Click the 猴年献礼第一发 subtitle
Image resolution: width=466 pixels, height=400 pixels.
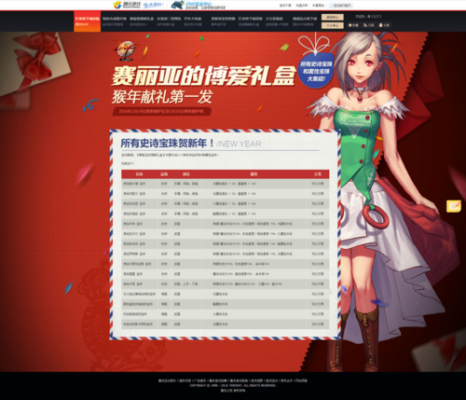pos(162,97)
